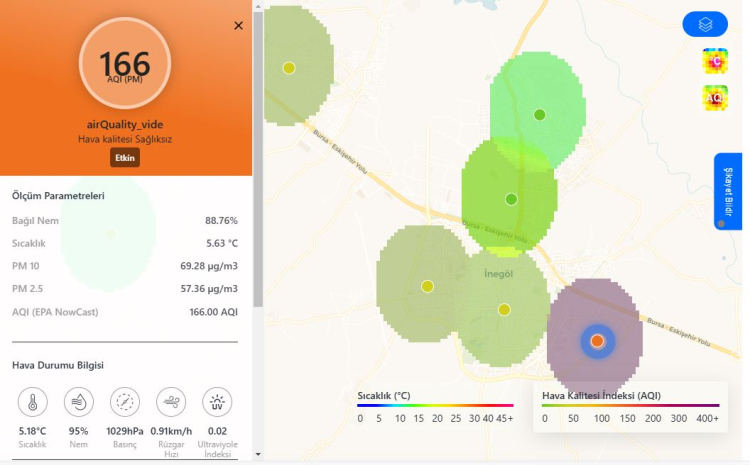Select the orange sensor marker on map
The height and width of the screenshot is (465, 750).
(x=597, y=341)
